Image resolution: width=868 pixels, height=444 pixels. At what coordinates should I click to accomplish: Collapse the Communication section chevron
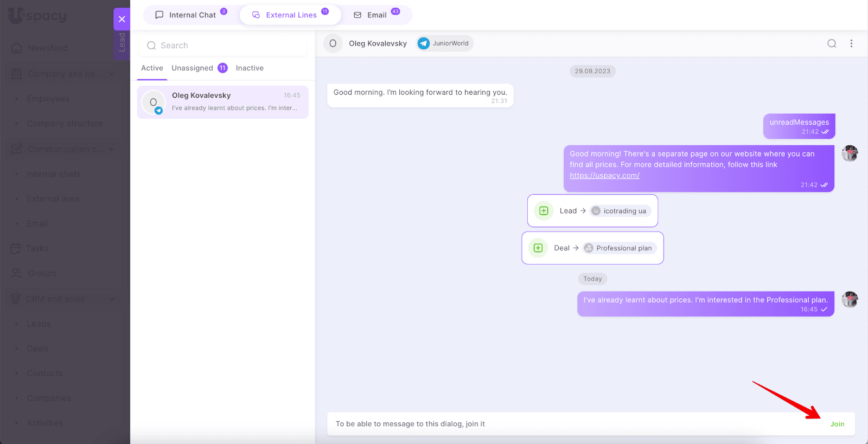pyautogui.click(x=111, y=149)
